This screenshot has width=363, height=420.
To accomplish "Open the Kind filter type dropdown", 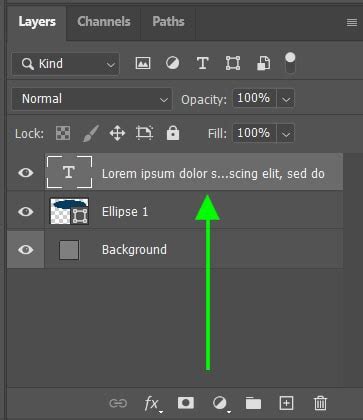I will click(66, 64).
